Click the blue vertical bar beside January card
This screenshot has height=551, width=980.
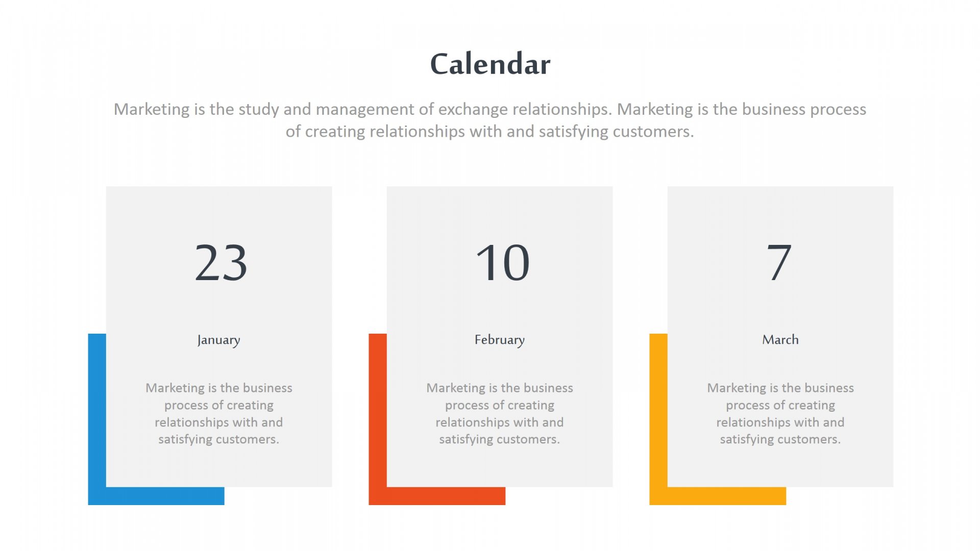(x=97, y=408)
